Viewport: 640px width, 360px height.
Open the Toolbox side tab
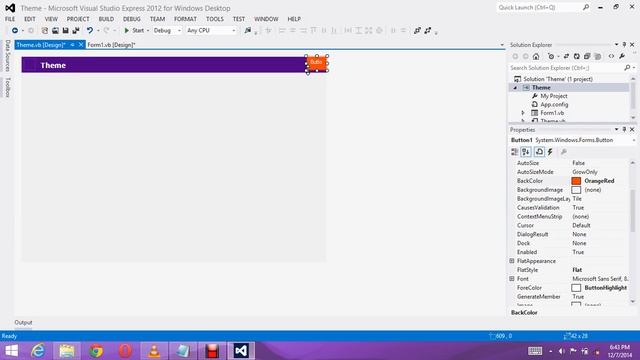coord(7,87)
